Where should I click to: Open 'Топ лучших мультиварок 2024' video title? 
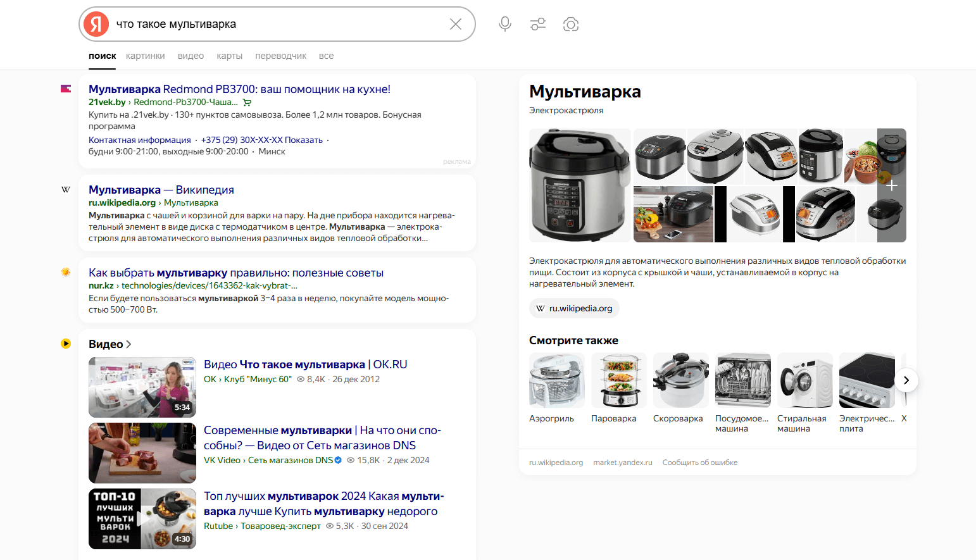[324, 504]
